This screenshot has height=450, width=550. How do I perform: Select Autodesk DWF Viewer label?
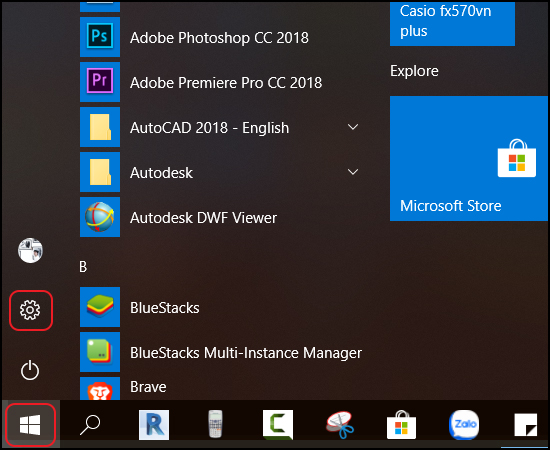click(x=203, y=218)
